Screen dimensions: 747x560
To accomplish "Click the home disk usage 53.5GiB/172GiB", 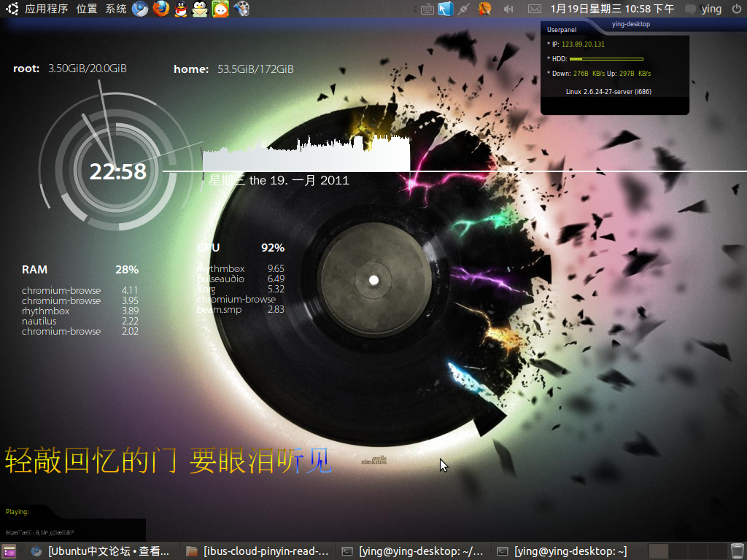I will pos(255,69).
